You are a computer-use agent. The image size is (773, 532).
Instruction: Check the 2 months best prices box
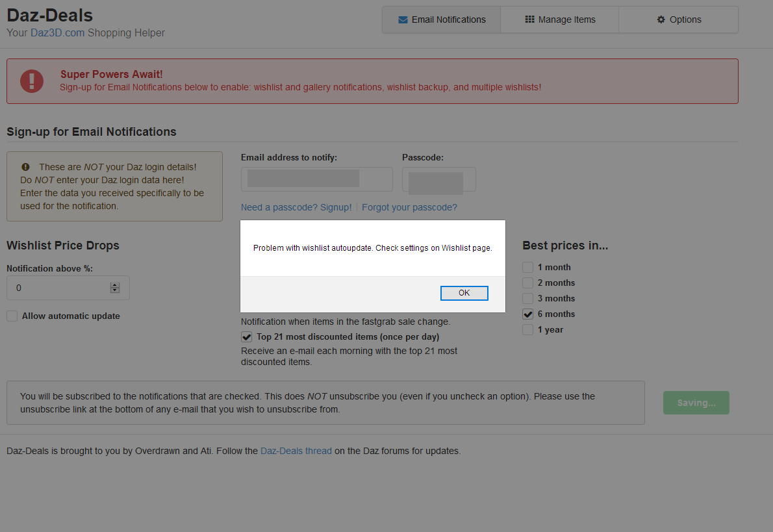point(527,283)
